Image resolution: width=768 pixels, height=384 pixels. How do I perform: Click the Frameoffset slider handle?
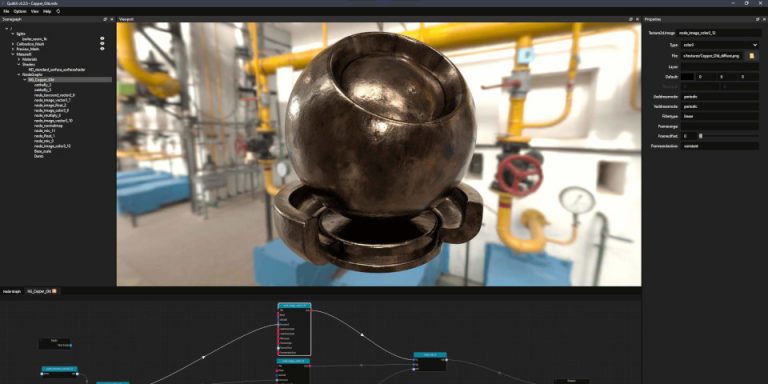click(700, 136)
